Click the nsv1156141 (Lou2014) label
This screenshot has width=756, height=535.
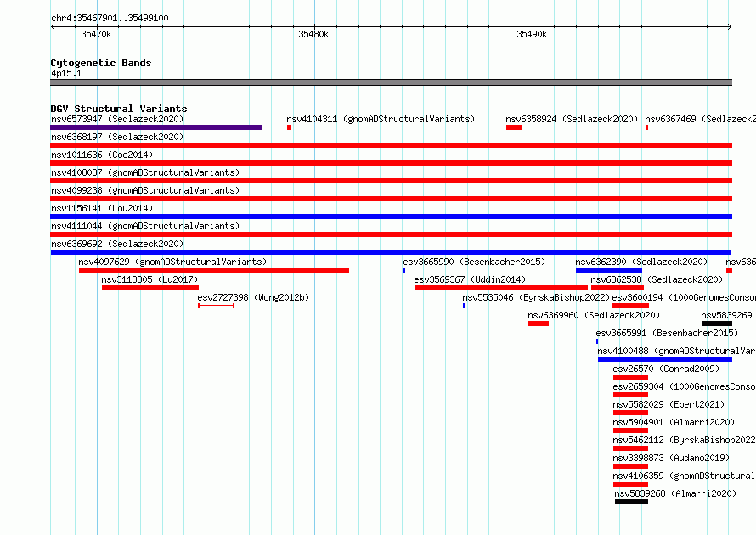(x=102, y=208)
